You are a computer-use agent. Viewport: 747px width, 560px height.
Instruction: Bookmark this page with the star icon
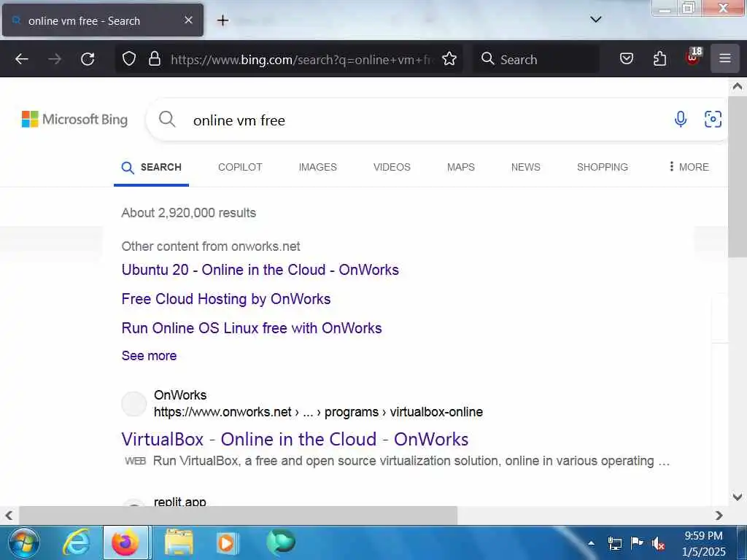pyautogui.click(x=449, y=59)
